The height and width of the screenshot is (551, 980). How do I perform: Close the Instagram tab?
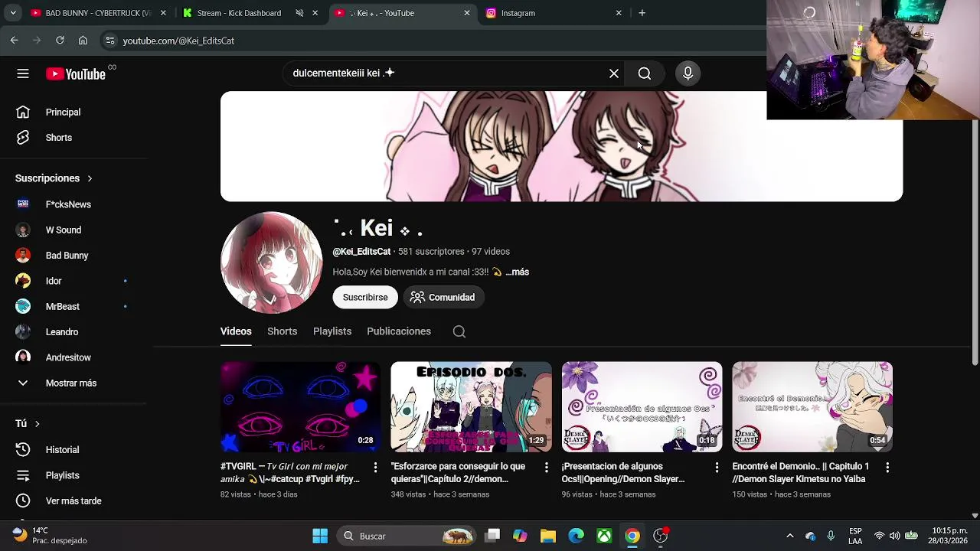coord(619,13)
